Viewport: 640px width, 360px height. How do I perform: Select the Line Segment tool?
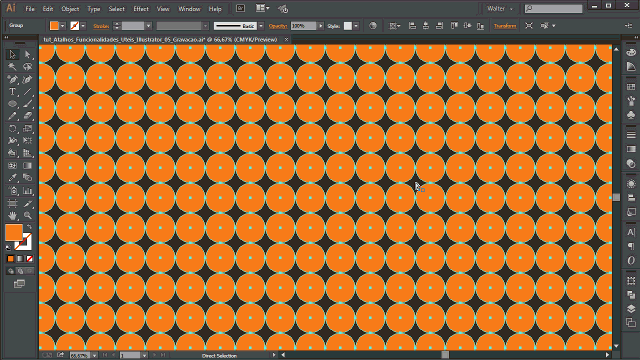[x=27, y=92]
